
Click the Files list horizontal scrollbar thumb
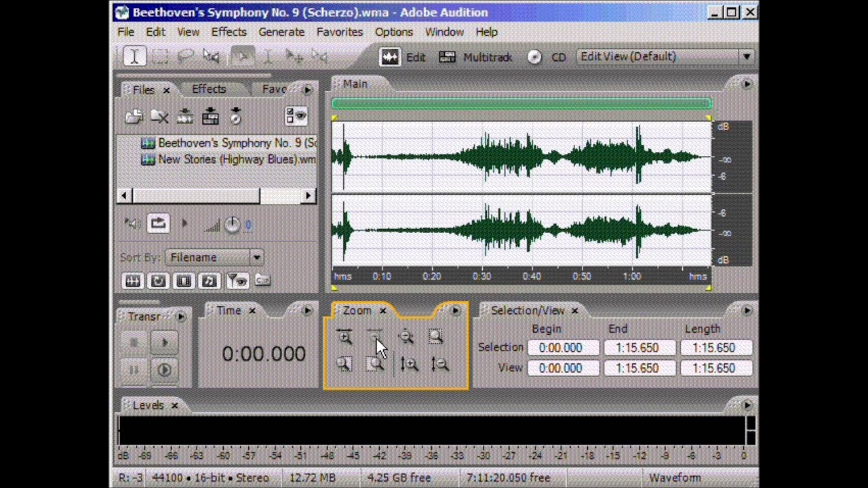click(x=197, y=196)
